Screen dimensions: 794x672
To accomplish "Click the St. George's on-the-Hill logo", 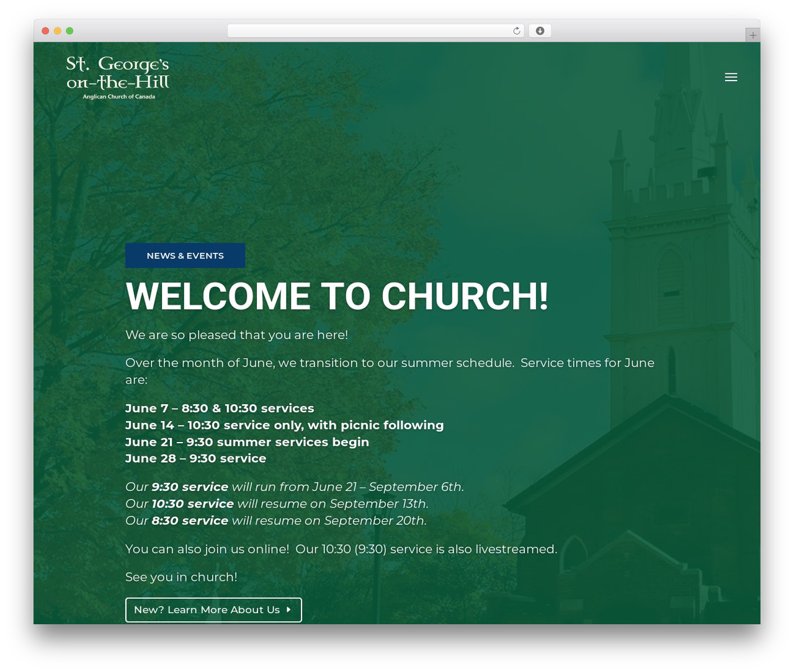I will point(118,77).
